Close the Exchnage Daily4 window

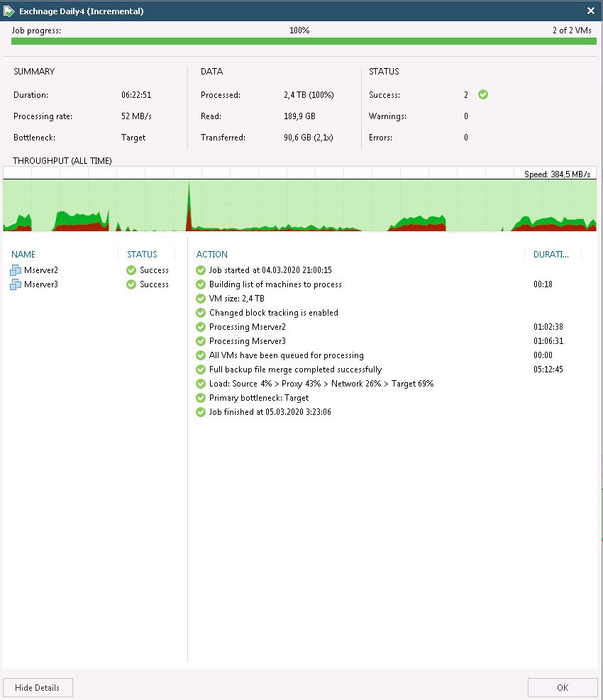(590, 11)
